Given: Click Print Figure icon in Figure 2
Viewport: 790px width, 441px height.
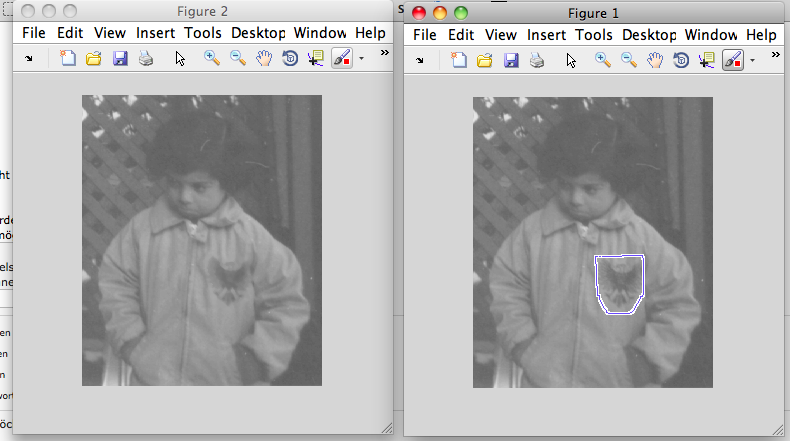Looking at the screenshot, I should (146, 59).
